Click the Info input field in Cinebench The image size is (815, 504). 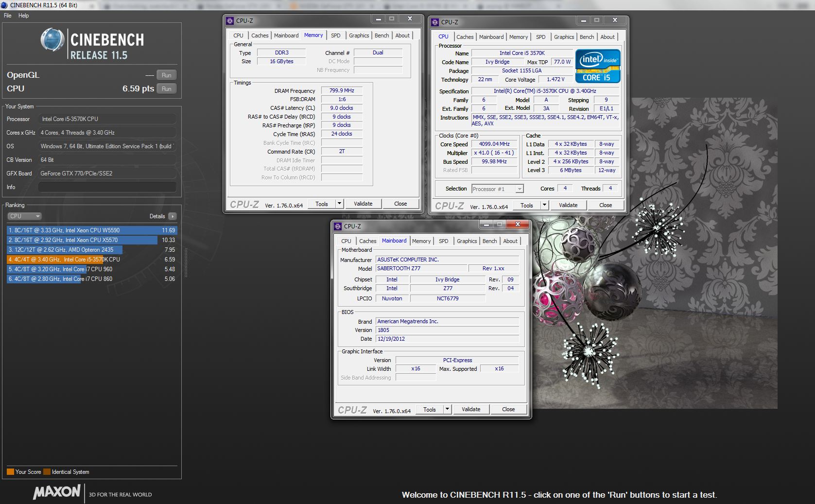click(107, 187)
